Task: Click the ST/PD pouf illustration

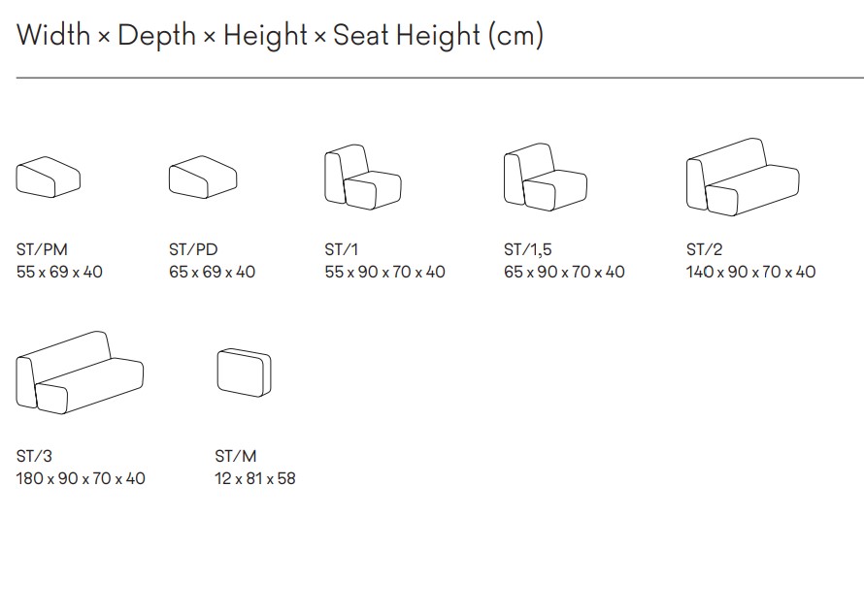Action: pos(203,177)
